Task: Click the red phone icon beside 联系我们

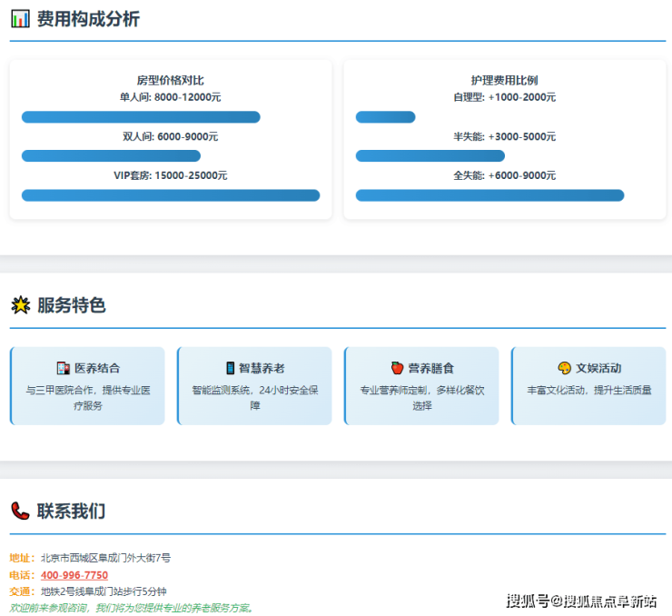Action: [20, 512]
